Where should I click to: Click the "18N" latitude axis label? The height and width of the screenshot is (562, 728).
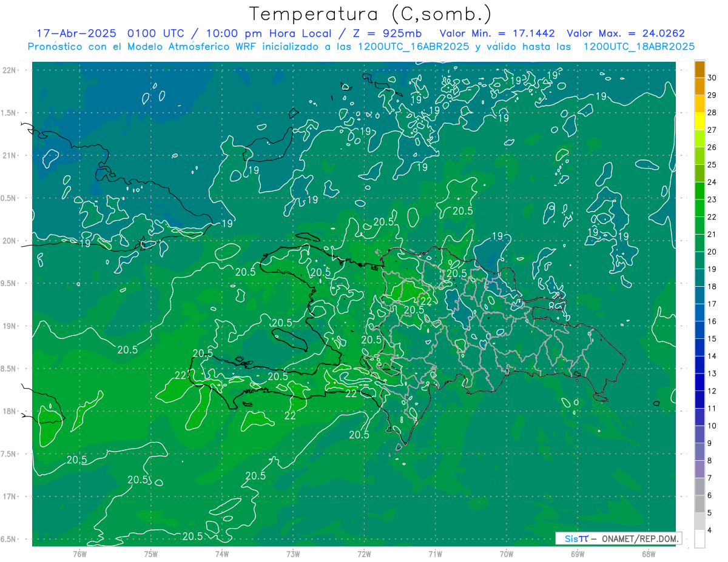point(8,412)
